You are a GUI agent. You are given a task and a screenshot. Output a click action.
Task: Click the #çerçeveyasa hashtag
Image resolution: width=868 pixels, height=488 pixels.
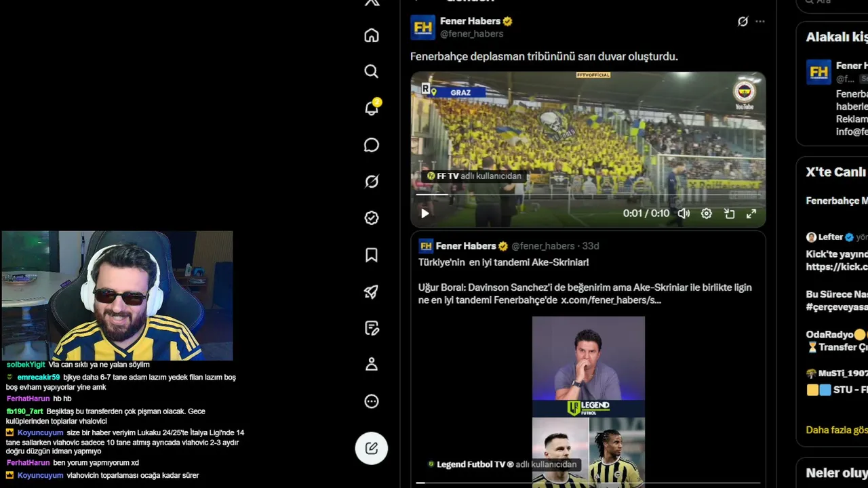click(x=837, y=306)
